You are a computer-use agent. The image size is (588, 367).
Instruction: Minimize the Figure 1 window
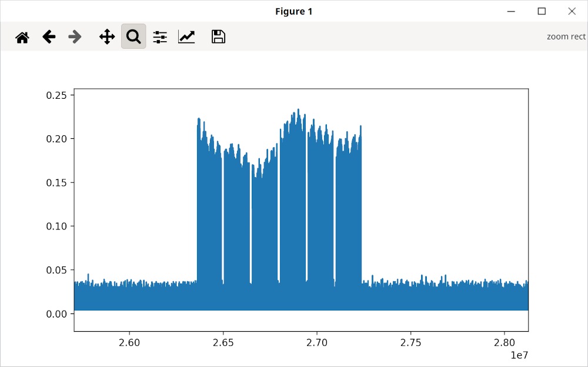[510, 11]
